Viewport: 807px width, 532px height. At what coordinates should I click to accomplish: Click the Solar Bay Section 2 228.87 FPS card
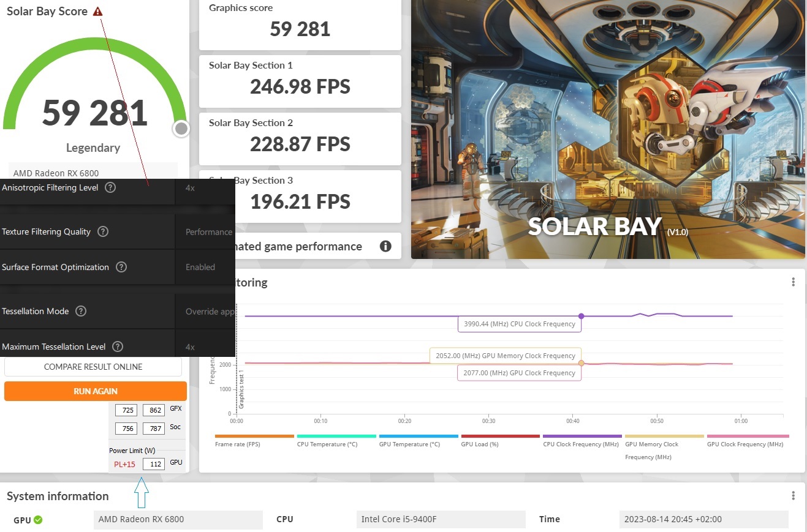(x=300, y=138)
